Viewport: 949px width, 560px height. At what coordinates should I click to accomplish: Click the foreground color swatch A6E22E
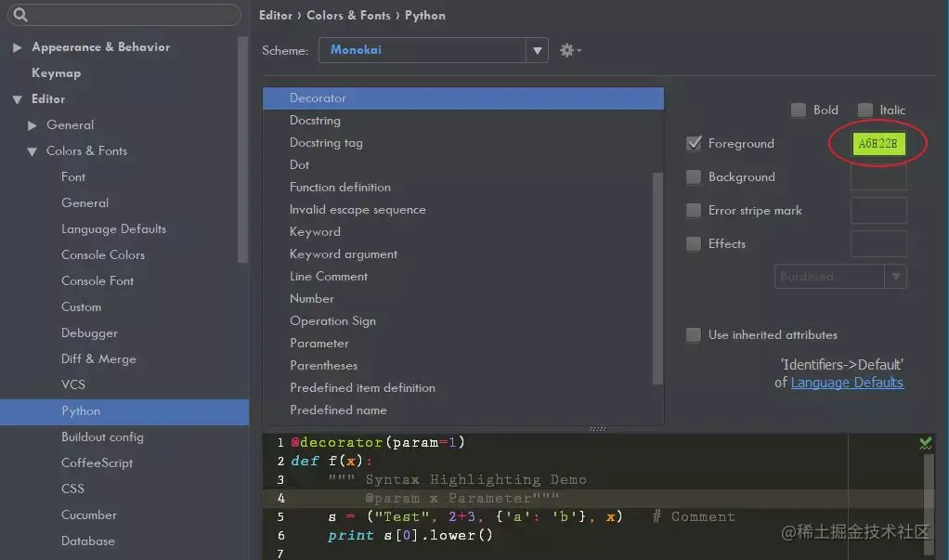pos(878,143)
